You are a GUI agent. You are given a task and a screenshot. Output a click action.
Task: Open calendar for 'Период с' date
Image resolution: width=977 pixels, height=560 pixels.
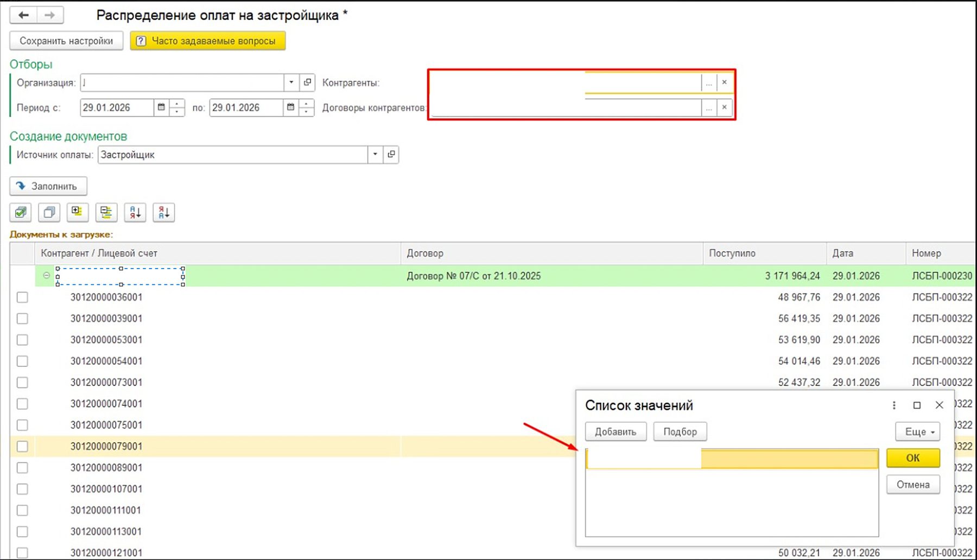161,107
